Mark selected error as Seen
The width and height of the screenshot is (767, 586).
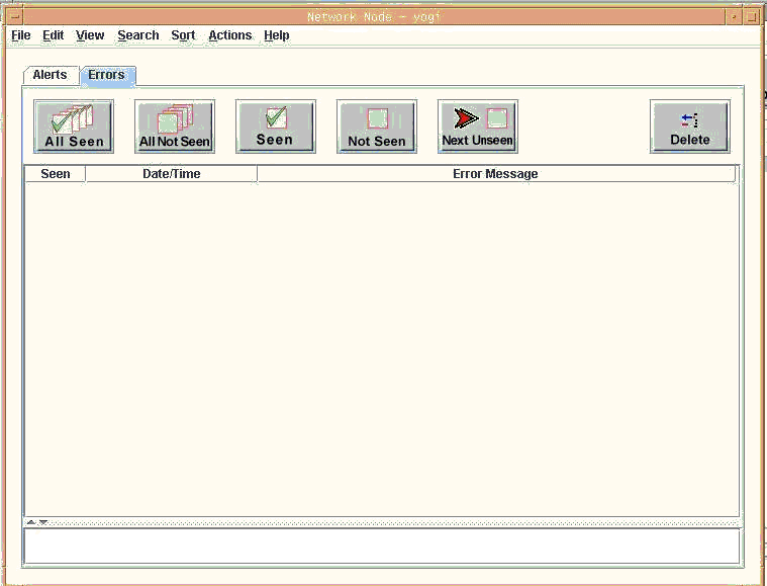[x=275, y=126]
